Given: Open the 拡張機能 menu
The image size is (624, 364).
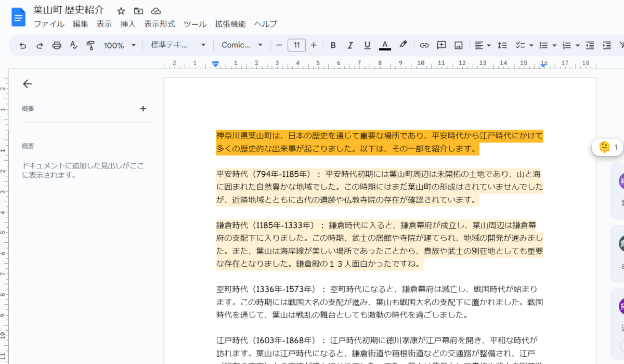Looking at the screenshot, I should pyautogui.click(x=230, y=24).
